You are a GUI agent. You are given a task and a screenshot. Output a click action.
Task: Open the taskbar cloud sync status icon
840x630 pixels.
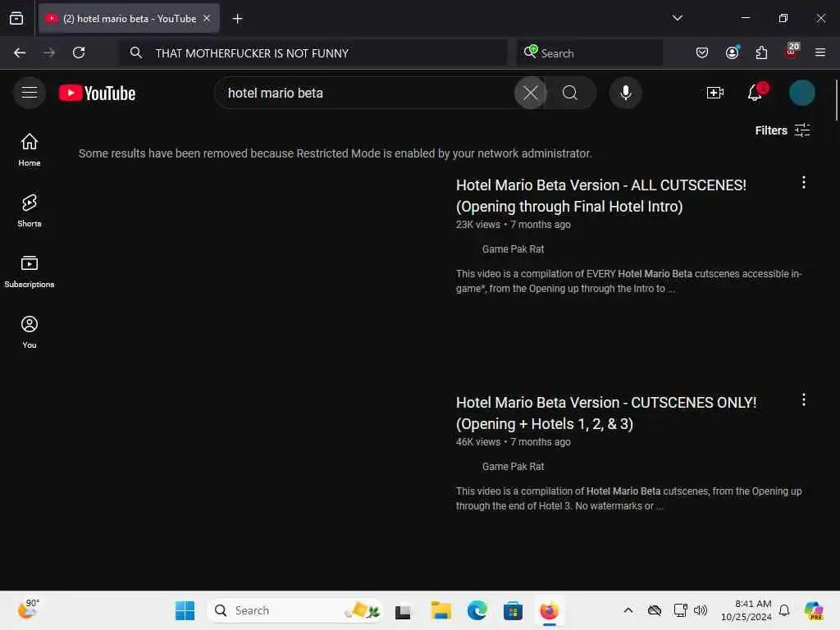(654, 610)
